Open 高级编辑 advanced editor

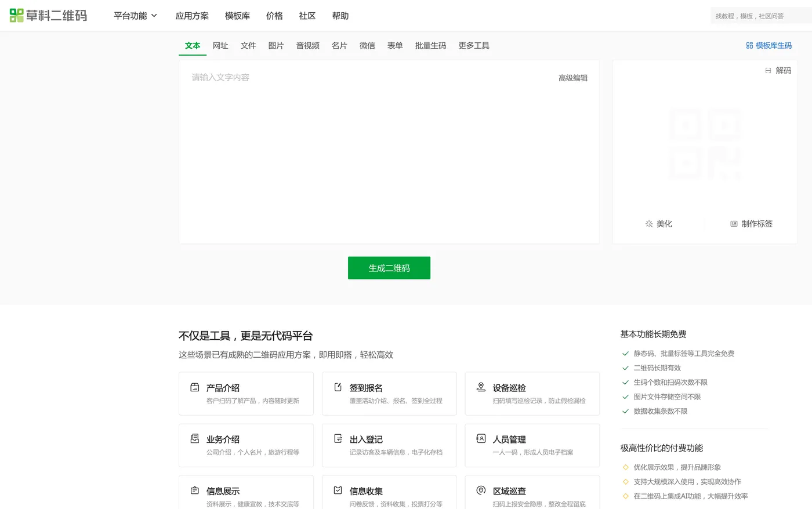point(573,78)
